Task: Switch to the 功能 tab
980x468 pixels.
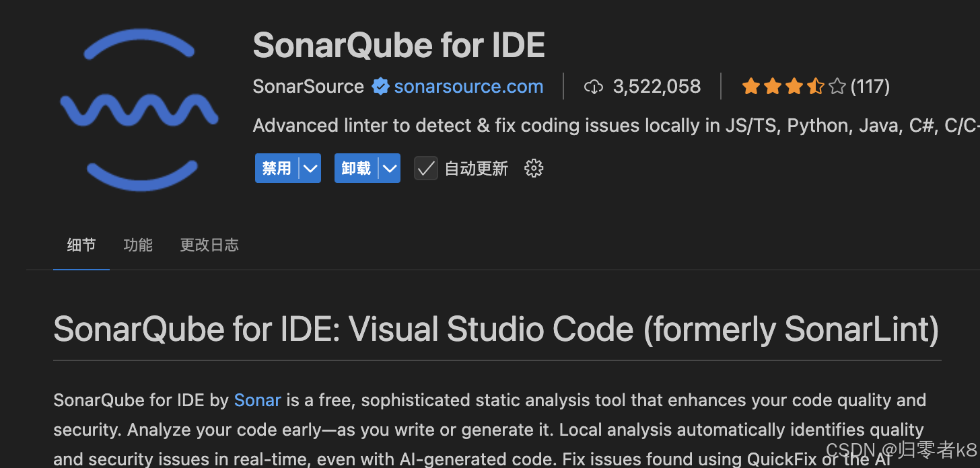Action: click(x=137, y=245)
